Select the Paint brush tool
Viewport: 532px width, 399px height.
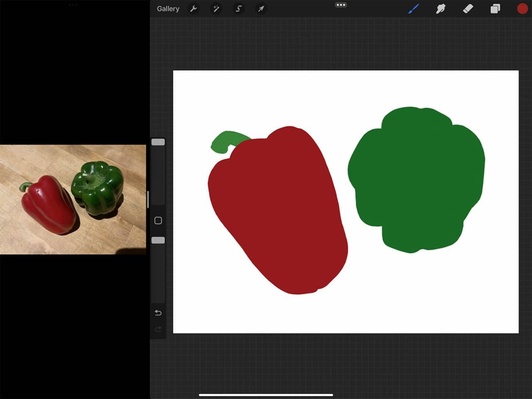coord(413,9)
